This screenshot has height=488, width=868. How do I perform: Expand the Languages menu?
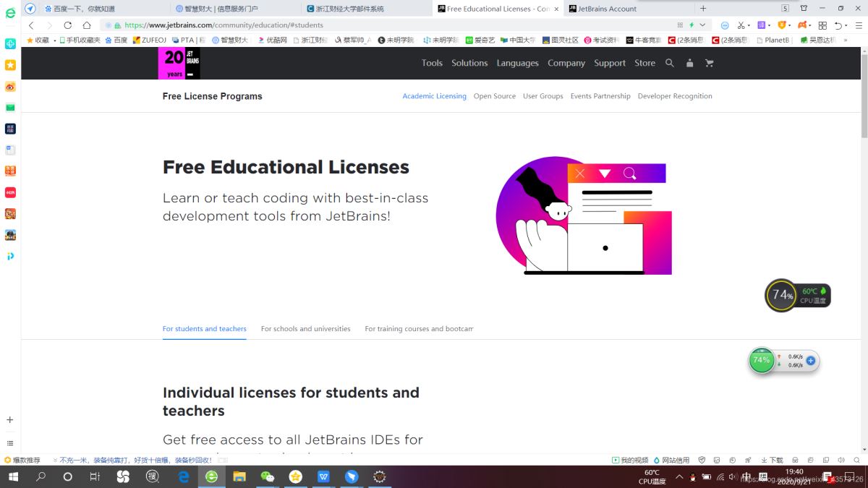coord(517,63)
